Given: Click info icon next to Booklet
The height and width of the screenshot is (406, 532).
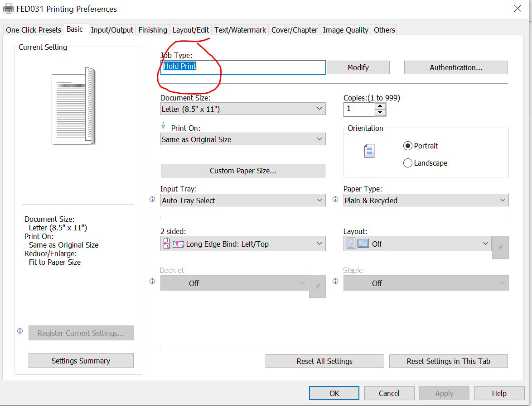Looking at the screenshot, I should click(x=152, y=281).
